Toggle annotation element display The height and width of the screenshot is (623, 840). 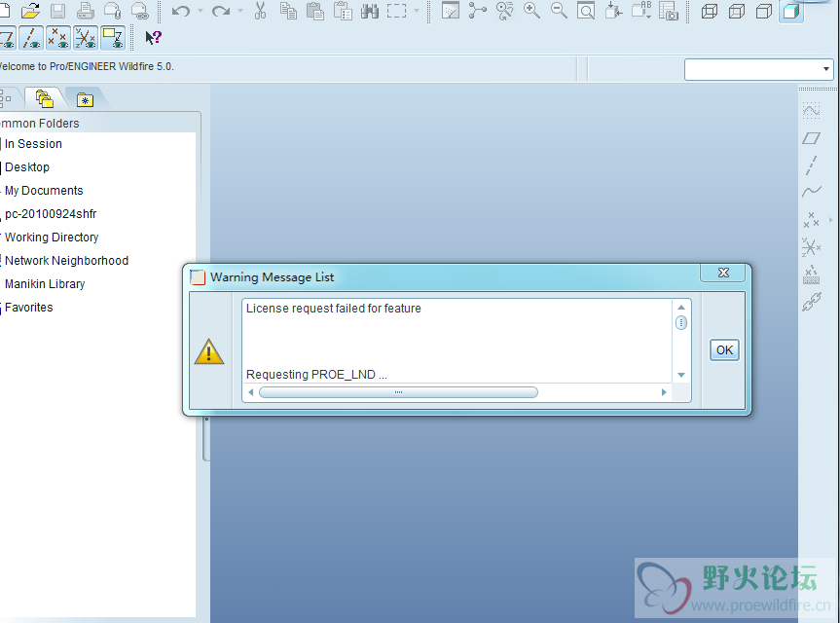coord(113,38)
